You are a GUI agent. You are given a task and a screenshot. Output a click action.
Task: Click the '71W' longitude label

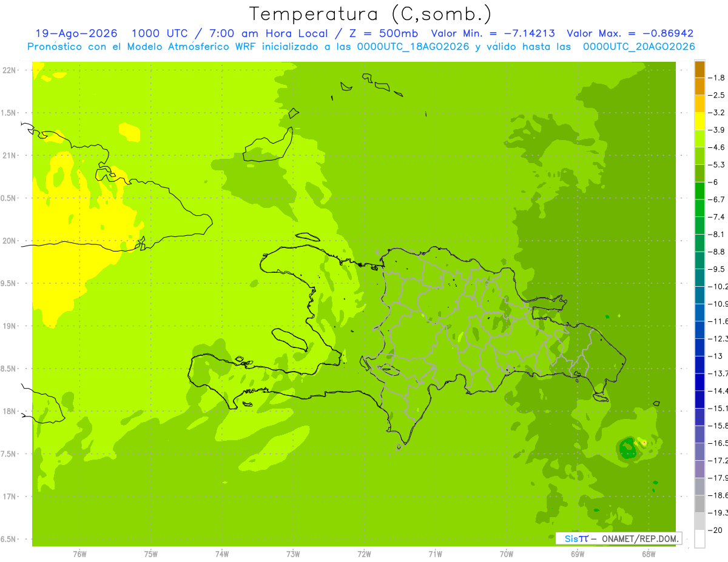(435, 554)
